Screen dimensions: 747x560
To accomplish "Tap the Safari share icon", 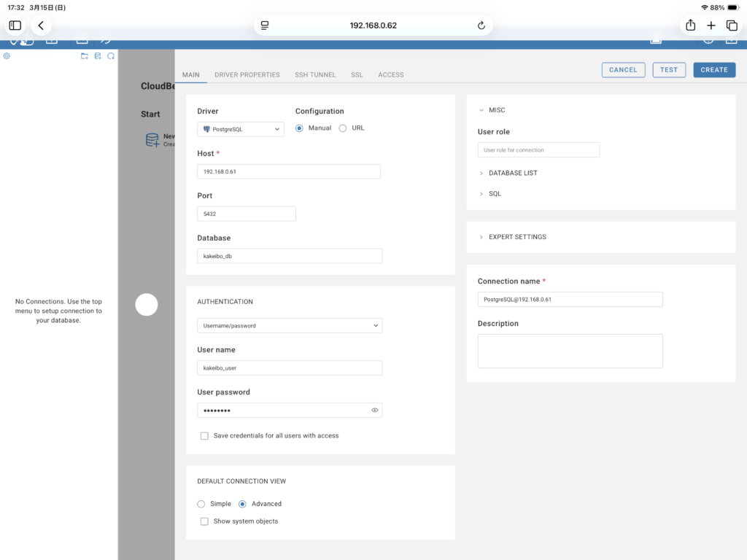I will pos(690,26).
